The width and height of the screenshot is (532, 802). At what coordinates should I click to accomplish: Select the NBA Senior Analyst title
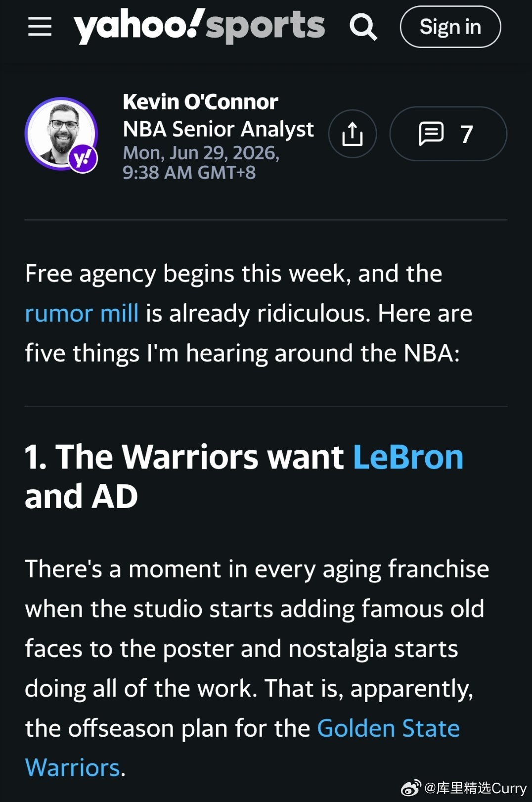218,129
